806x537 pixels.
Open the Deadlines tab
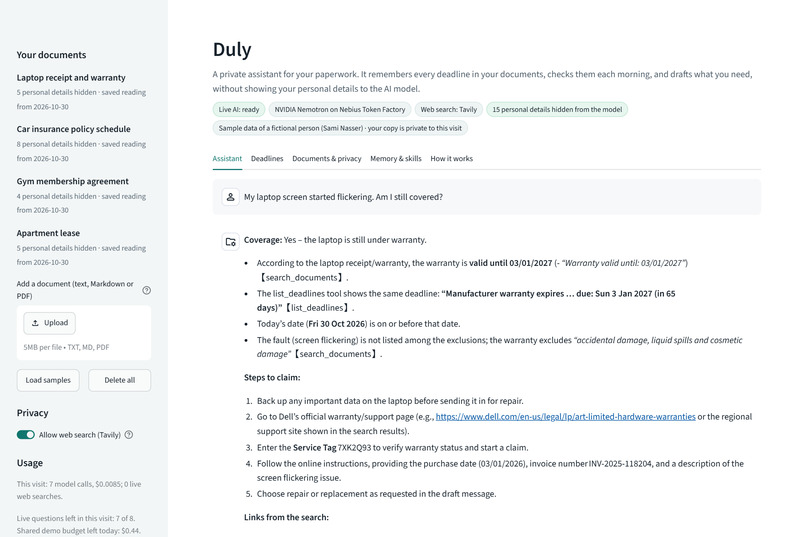coord(267,158)
